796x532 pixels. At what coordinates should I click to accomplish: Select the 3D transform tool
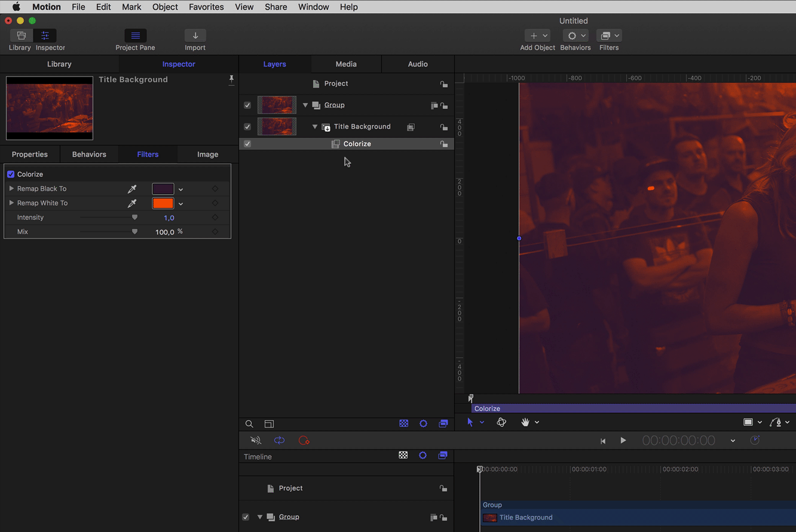(x=501, y=422)
